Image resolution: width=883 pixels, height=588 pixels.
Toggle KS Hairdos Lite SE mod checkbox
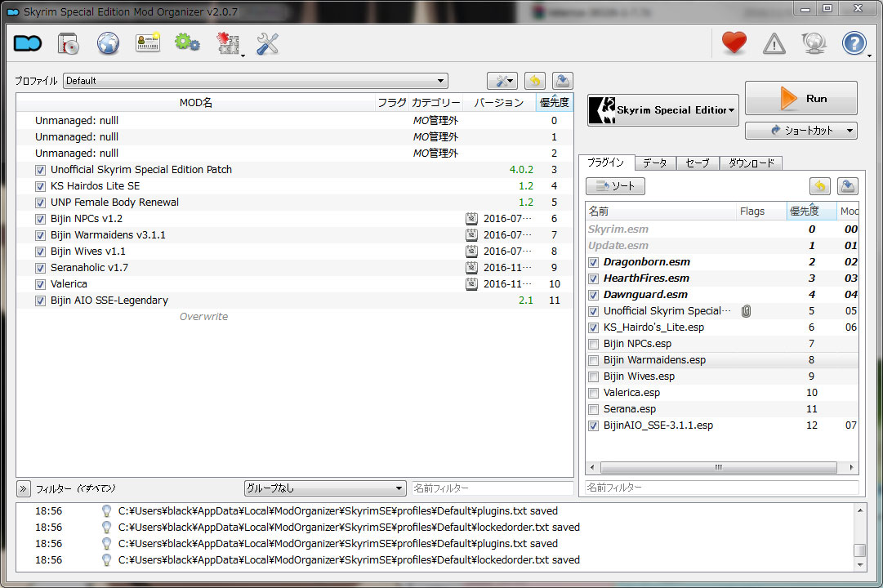(x=40, y=186)
